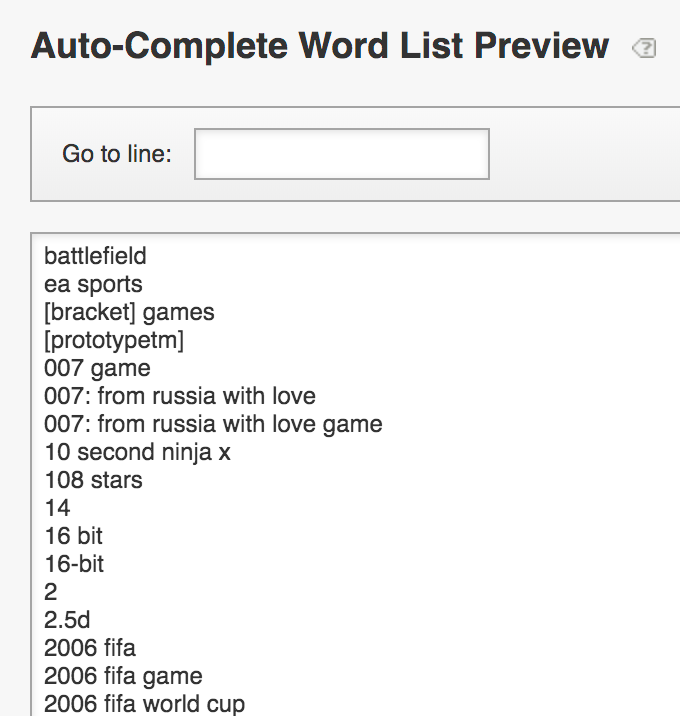Click the '2006 fifa game' entry

tap(123, 676)
